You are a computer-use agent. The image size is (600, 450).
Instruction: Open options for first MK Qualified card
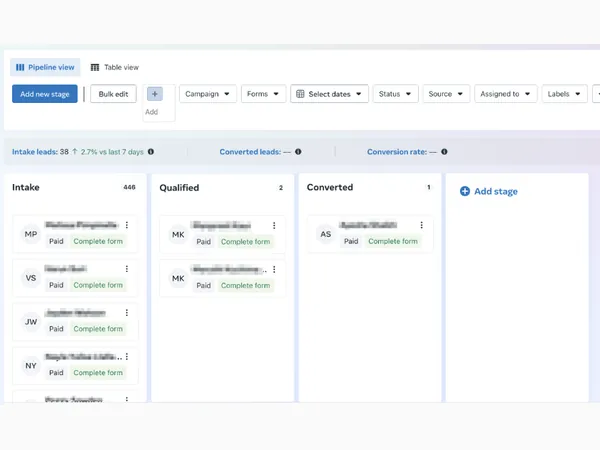(274, 225)
